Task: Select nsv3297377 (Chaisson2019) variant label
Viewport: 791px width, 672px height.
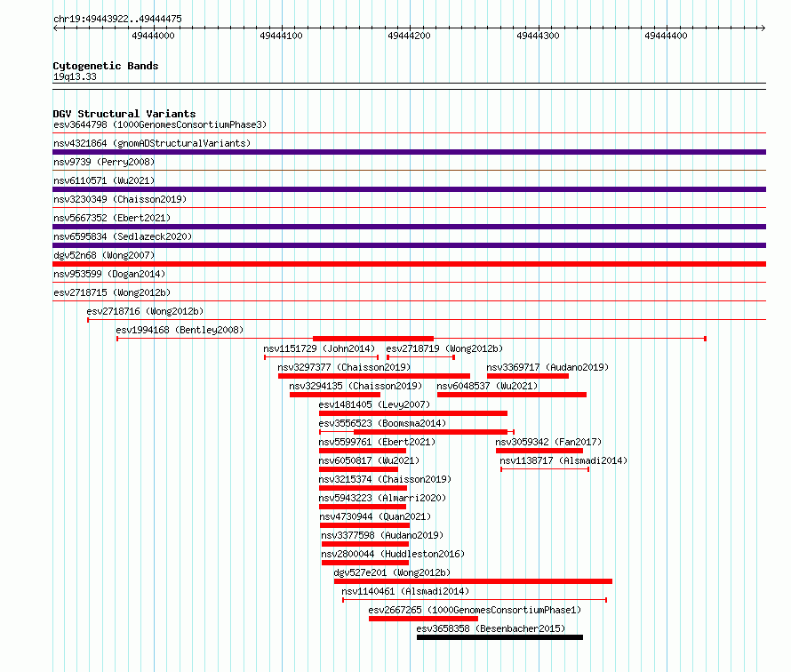Action: [345, 367]
